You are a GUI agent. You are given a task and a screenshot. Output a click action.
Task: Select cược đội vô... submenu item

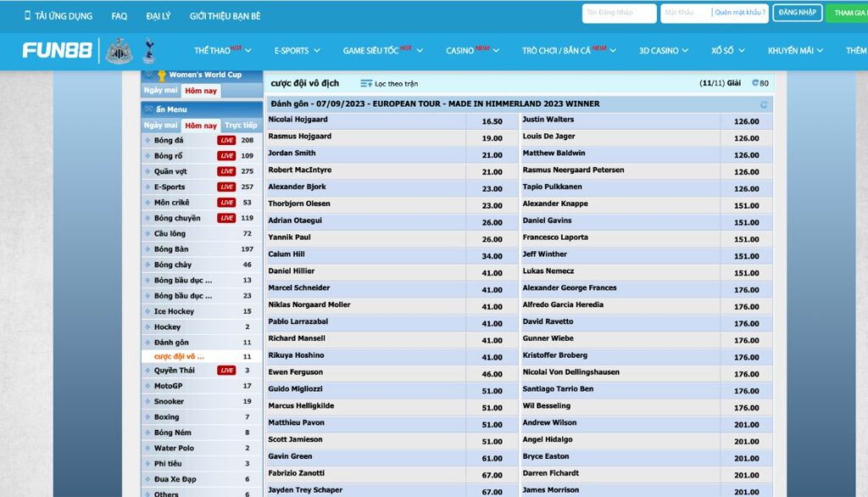tap(202, 356)
